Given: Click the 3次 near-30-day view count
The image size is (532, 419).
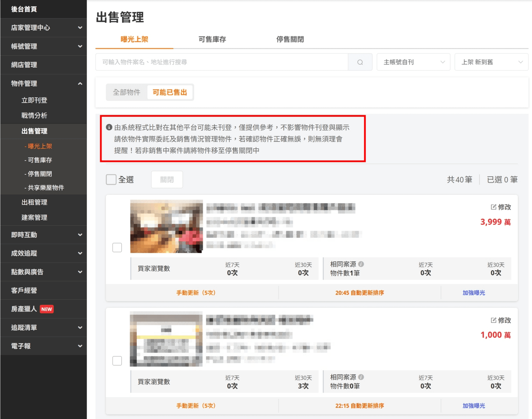Looking at the screenshot, I should click(x=303, y=386).
